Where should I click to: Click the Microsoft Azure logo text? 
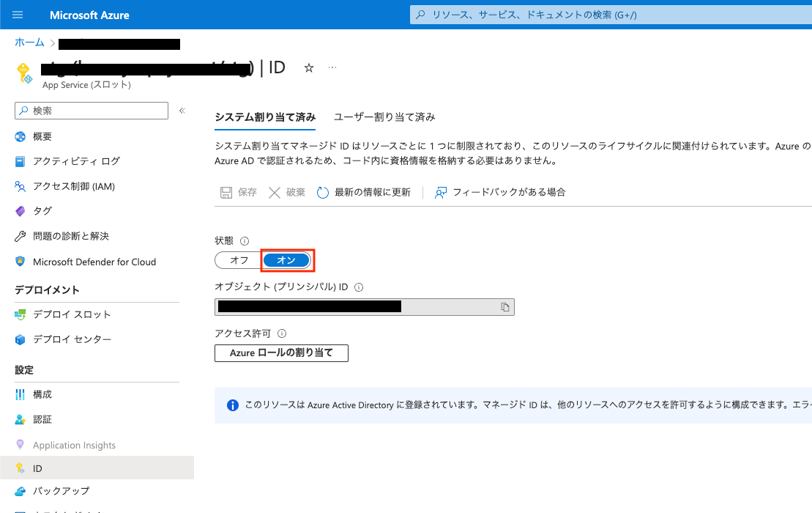click(x=89, y=15)
